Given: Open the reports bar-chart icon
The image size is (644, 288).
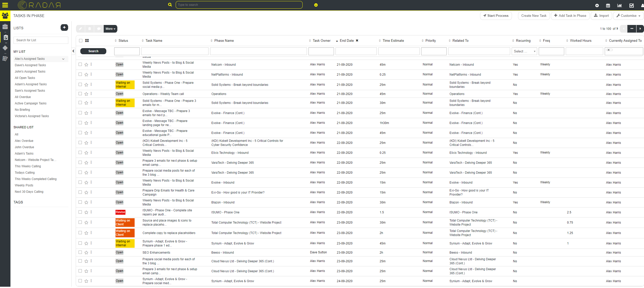Looking at the screenshot, I should tap(620, 5).
